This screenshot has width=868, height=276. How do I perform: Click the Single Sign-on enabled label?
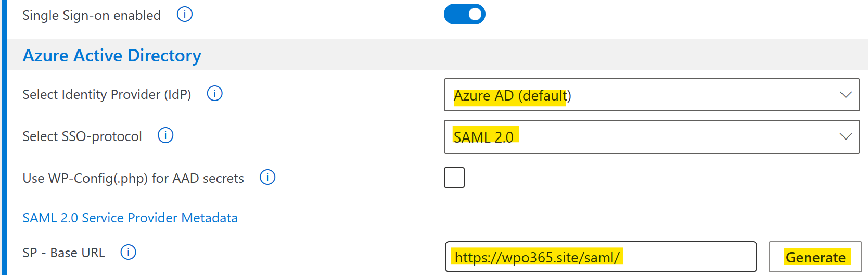(x=92, y=15)
